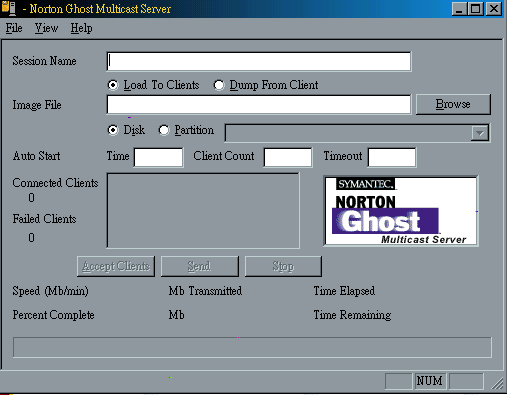
Task: Maximize the Multicast Server window
Action: 476,9
